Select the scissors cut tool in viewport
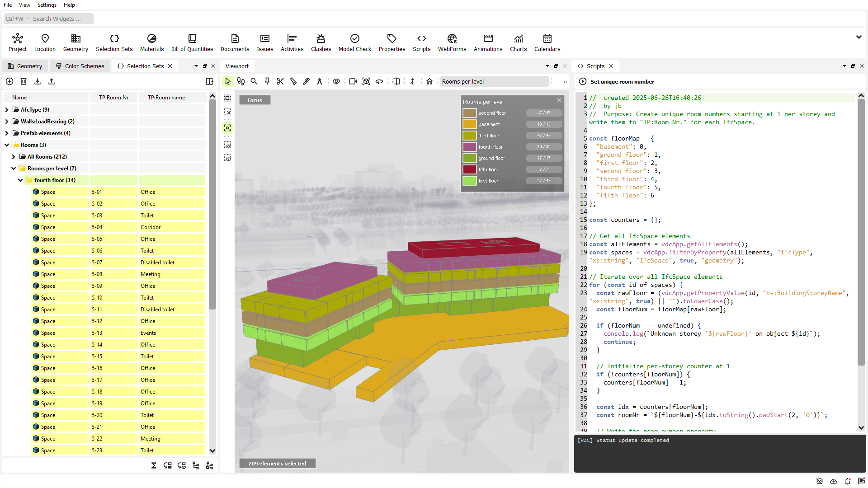Image resolution: width=868 pixels, height=488 pixels. point(280,81)
